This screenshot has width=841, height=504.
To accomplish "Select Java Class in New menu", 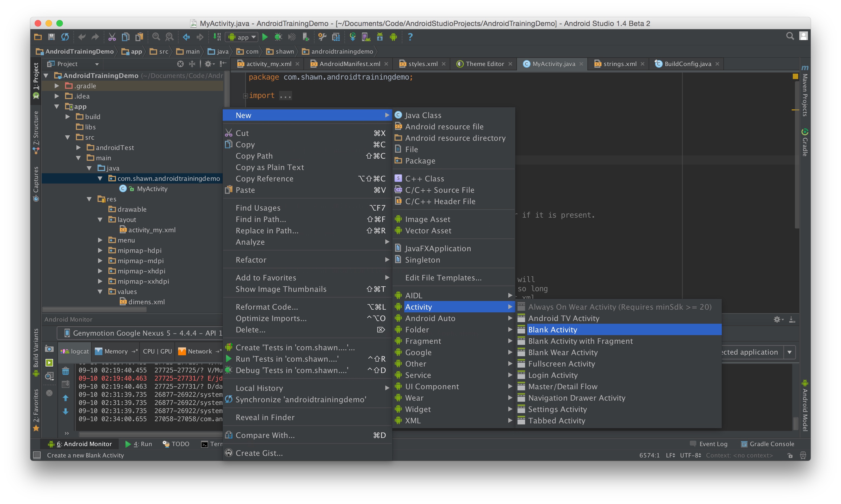I will coord(454,115).
